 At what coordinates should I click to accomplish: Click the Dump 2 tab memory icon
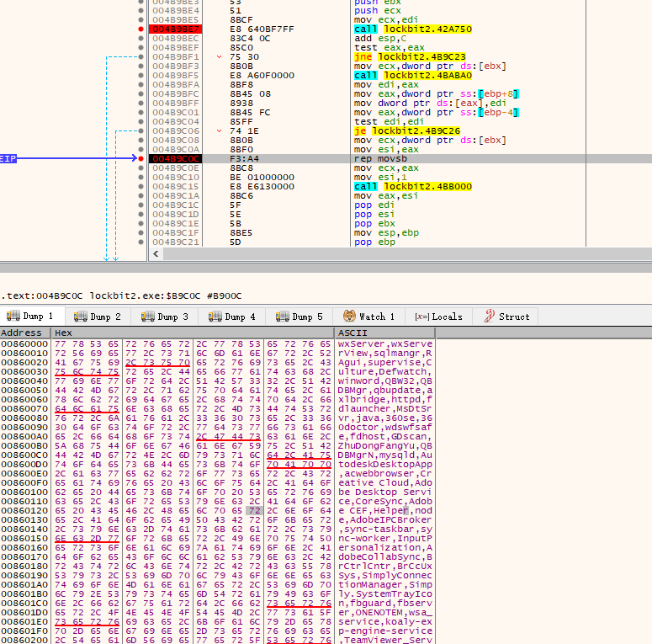[81, 317]
